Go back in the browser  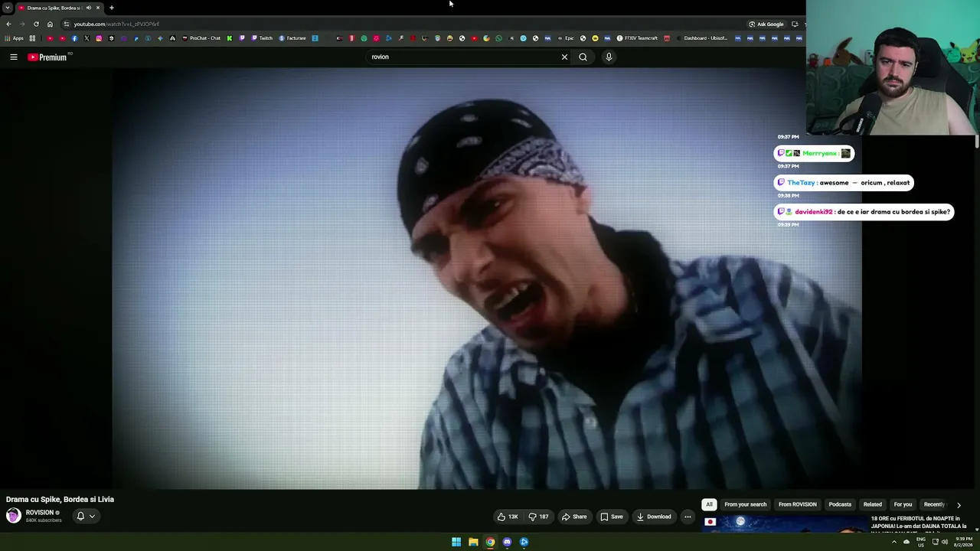pyautogui.click(x=8, y=24)
